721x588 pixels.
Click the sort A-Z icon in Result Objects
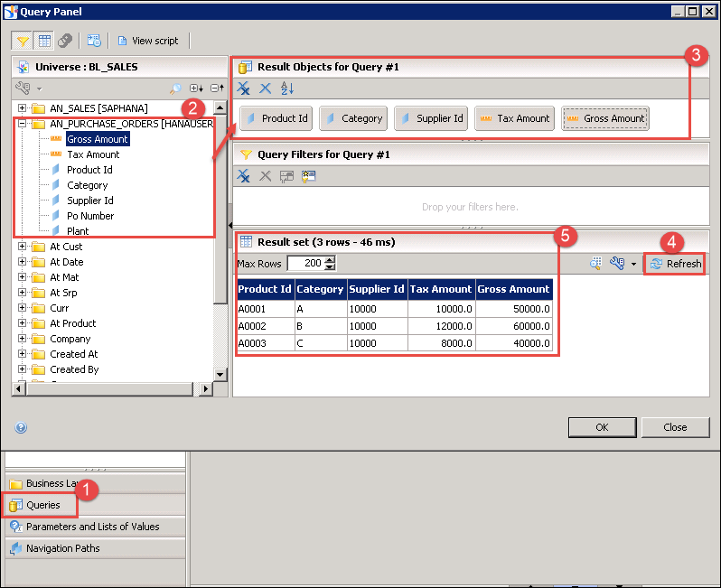point(287,89)
